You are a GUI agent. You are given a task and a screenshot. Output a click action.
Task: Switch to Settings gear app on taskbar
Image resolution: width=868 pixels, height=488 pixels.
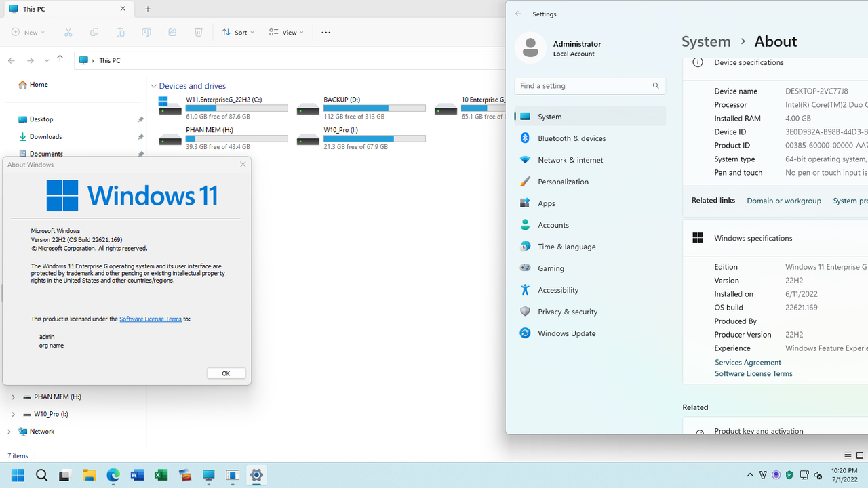pyautogui.click(x=256, y=475)
